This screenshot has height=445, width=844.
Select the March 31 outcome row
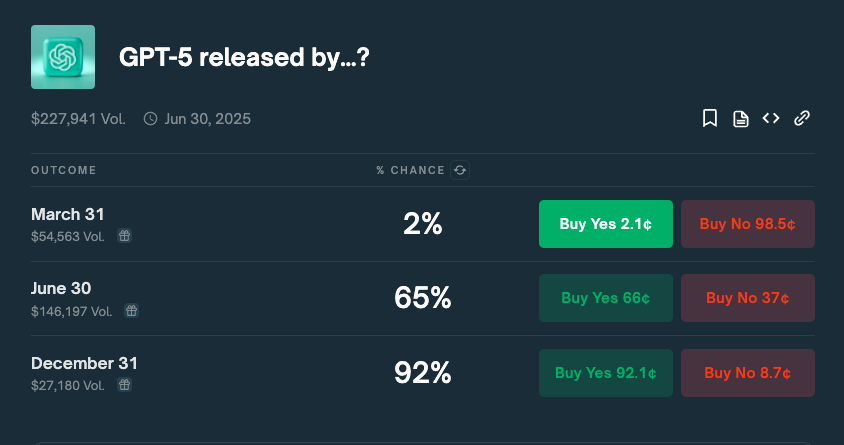(423, 224)
